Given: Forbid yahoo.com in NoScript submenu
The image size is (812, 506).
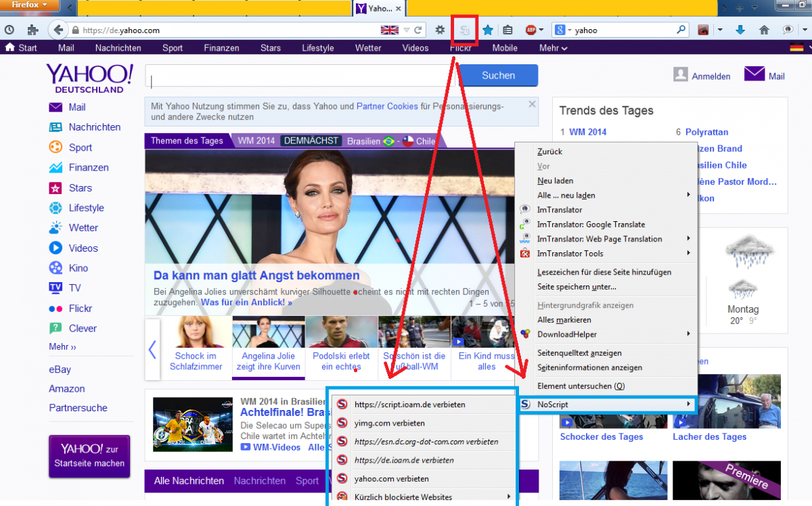Looking at the screenshot, I should [x=390, y=478].
